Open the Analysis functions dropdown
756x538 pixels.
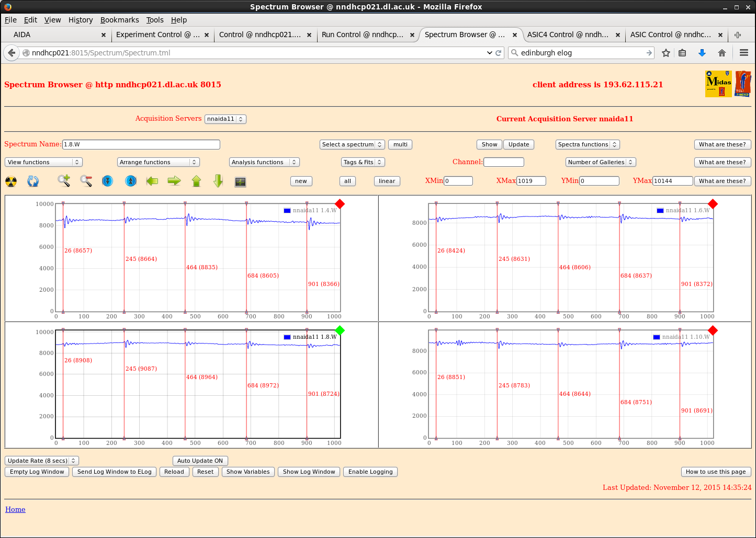click(x=264, y=162)
